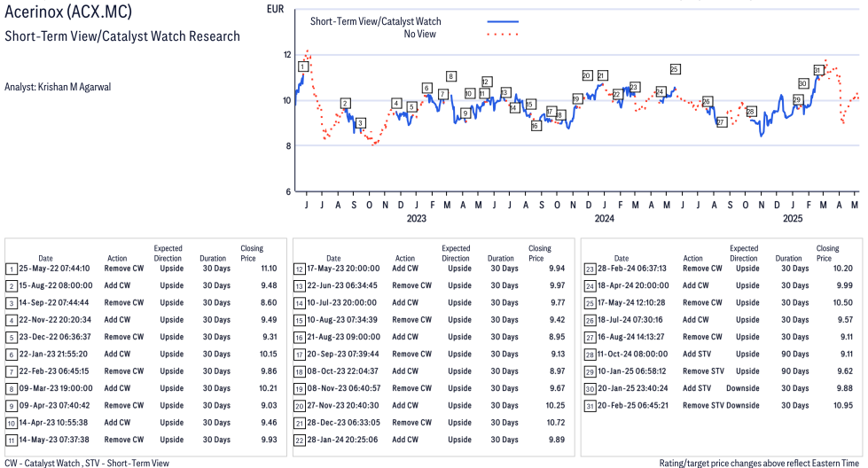Click the closing price '10.95' in row 31
Image resolution: width=868 pixels, height=468 pixels.
843,405
